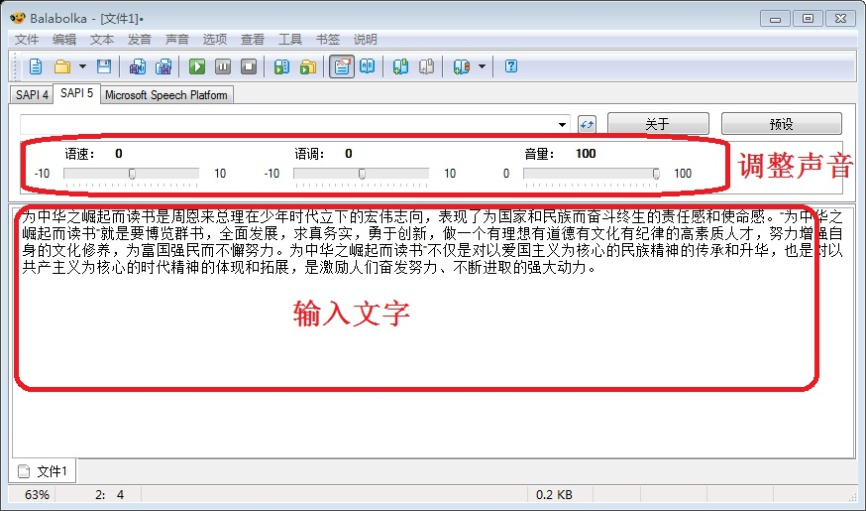Click the open-book dictionary icon
Image resolution: width=866 pixels, height=511 pixels.
coord(367,67)
